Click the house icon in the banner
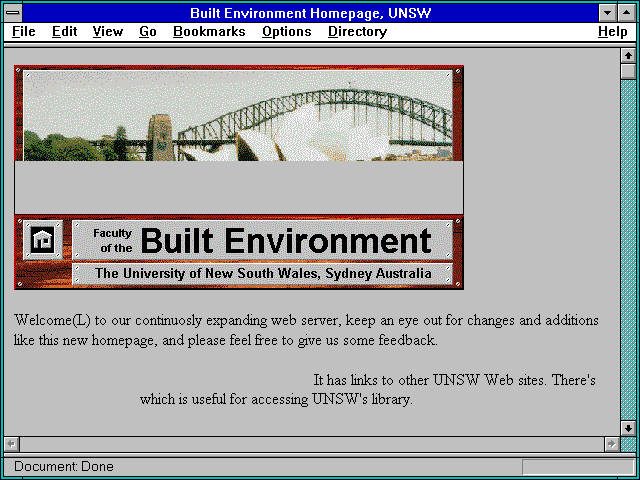 pyautogui.click(x=43, y=240)
